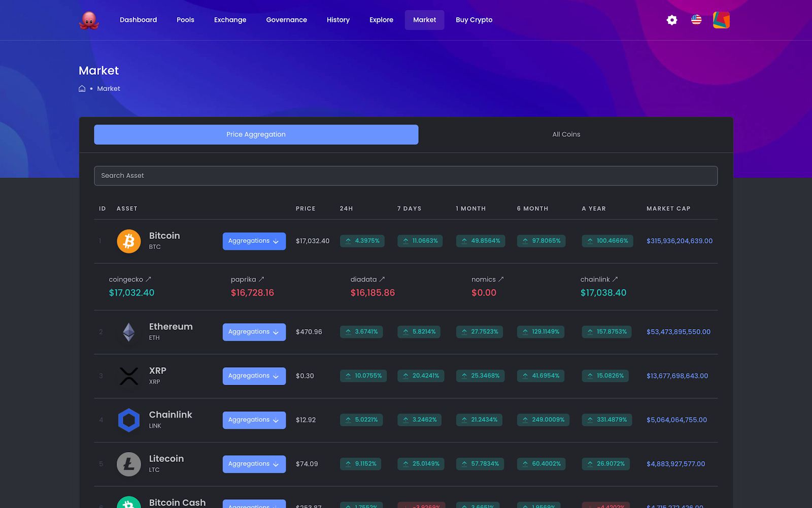Click the Ethereum diamond logo

[x=129, y=332]
